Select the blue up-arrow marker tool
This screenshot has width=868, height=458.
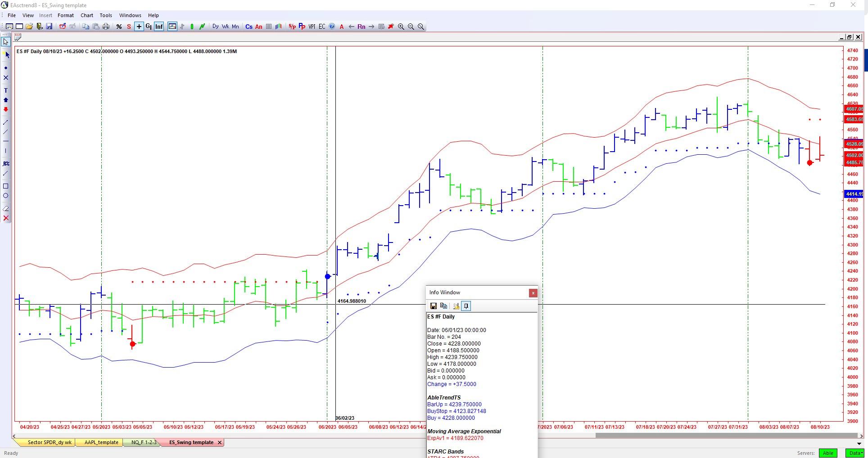coord(6,100)
